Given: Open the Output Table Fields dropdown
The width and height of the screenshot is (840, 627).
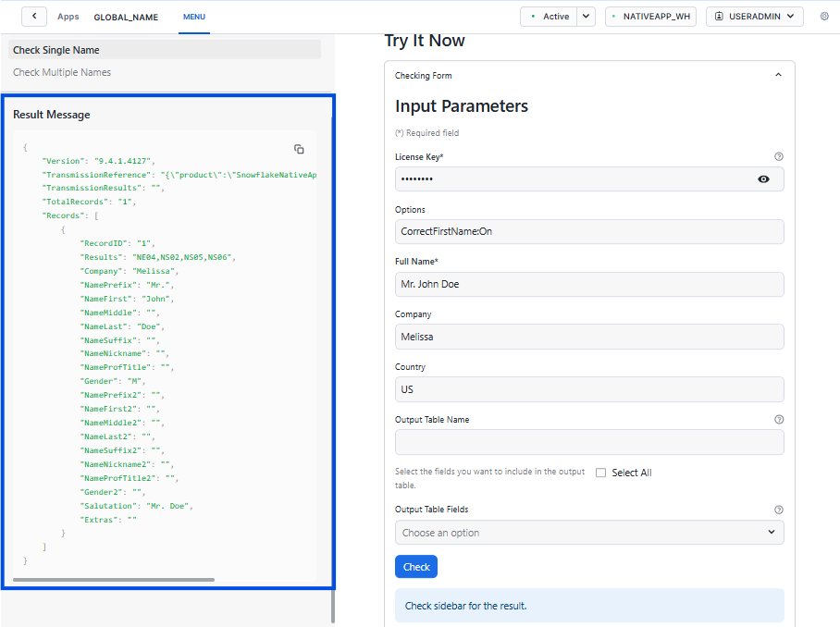Looking at the screenshot, I should tap(589, 533).
